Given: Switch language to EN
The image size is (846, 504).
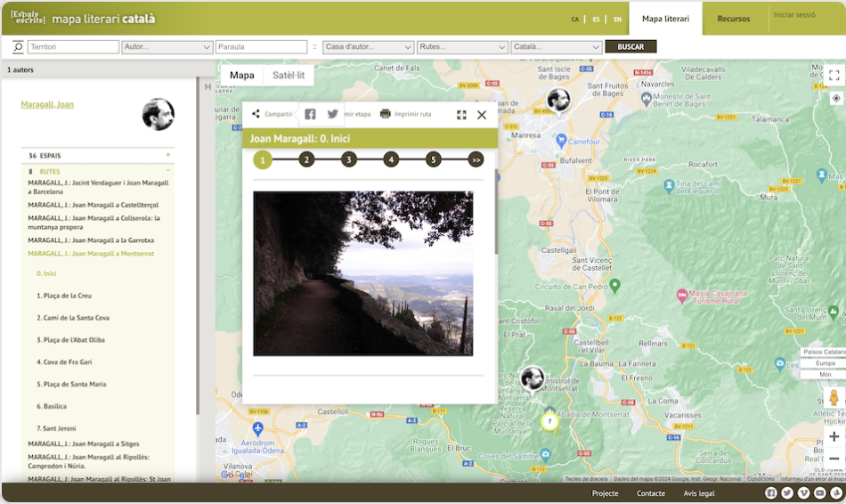Looking at the screenshot, I should (x=617, y=20).
